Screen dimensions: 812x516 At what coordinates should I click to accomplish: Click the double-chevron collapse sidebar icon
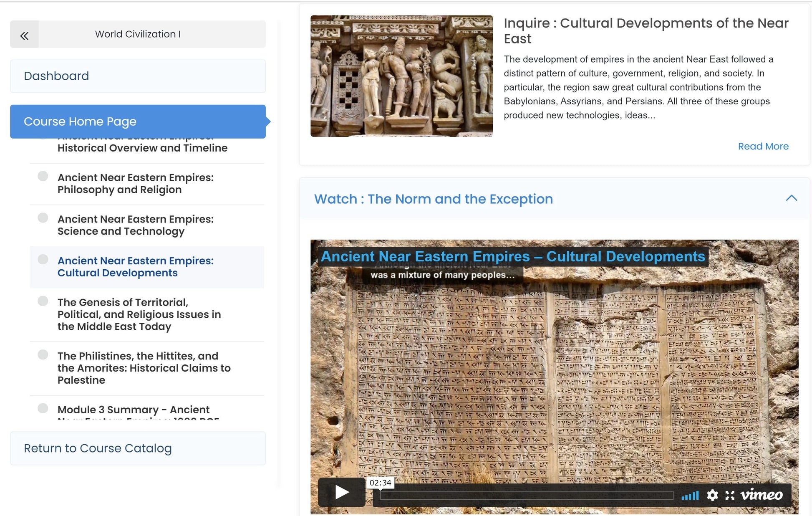point(25,35)
